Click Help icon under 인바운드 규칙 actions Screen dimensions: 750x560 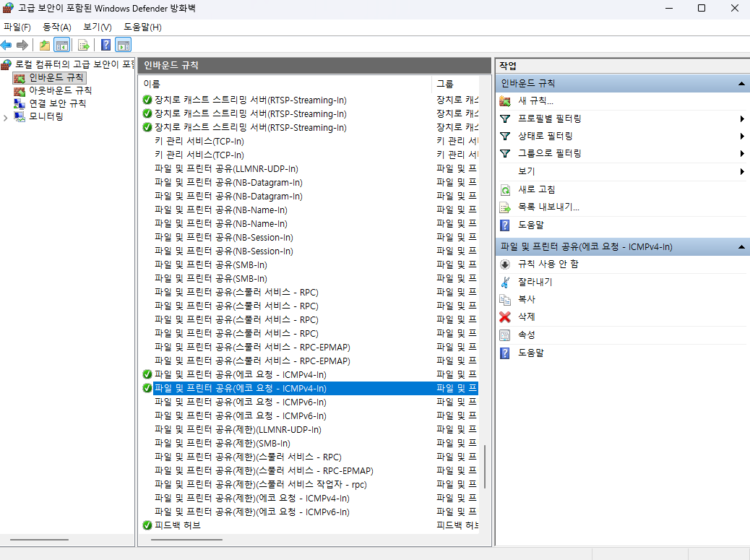pyautogui.click(x=505, y=225)
